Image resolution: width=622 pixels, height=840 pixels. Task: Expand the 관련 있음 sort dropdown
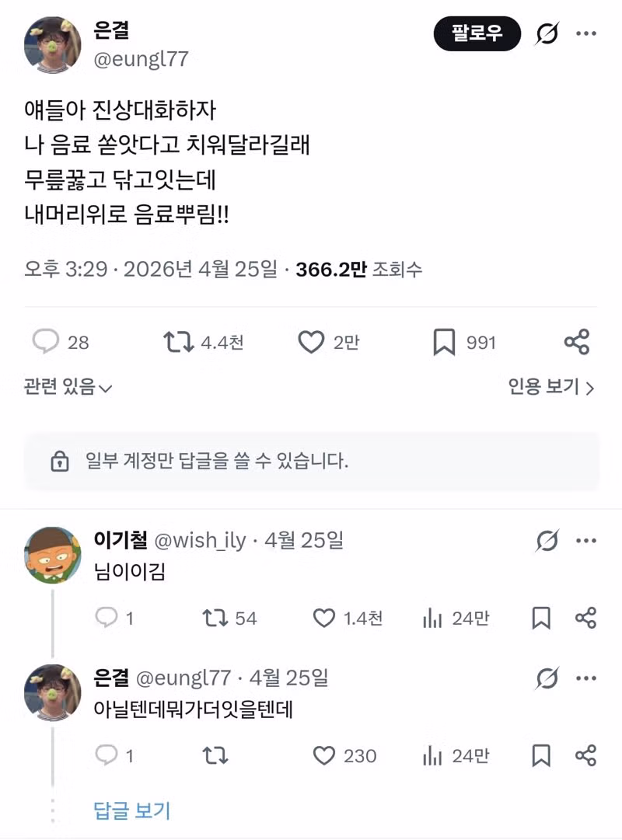tap(68, 387)
